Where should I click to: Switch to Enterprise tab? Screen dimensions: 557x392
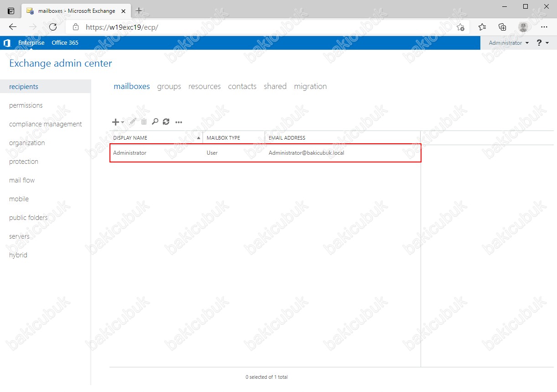tap(31, 43)
